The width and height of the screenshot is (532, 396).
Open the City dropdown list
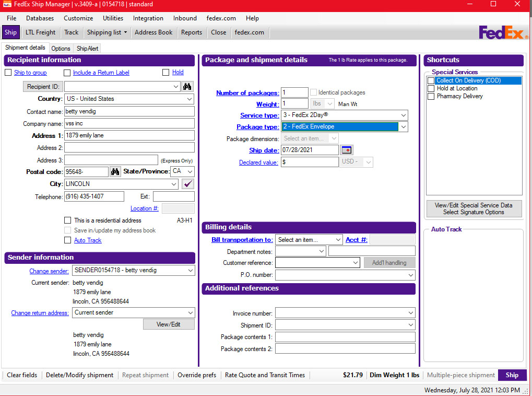174,184
